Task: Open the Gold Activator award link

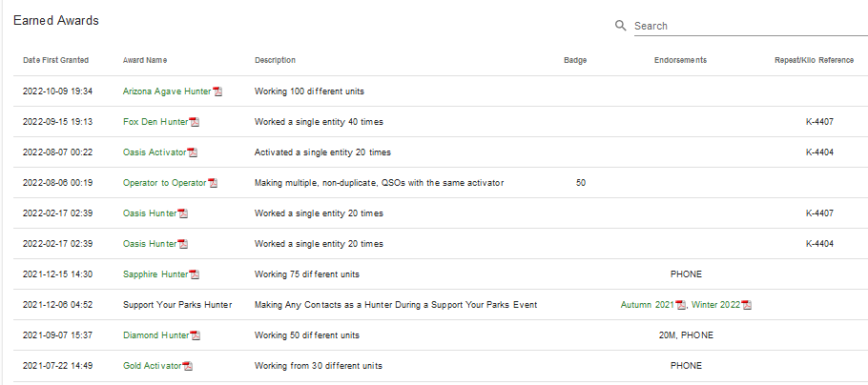Action: (152, 366)
